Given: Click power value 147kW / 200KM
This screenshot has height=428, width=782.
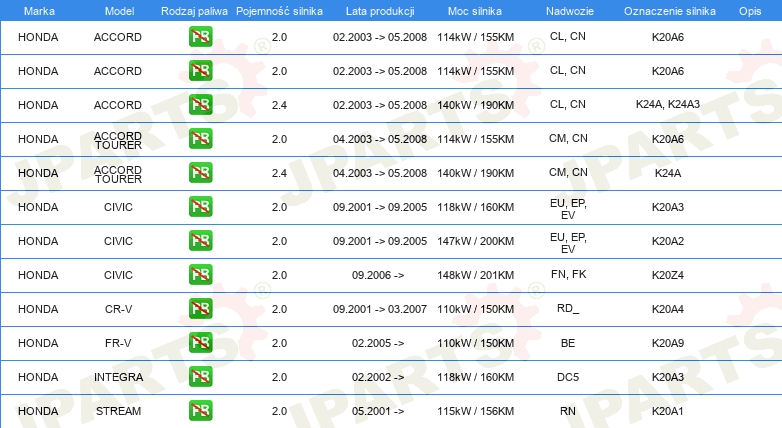Looking at the screenshot, I should click(x=475, y=241).
